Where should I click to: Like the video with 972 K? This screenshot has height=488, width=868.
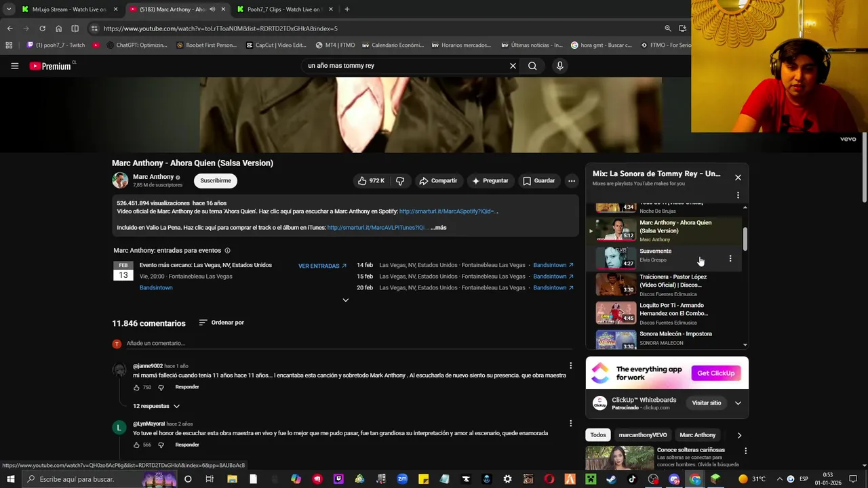click(x=372, y=181)
